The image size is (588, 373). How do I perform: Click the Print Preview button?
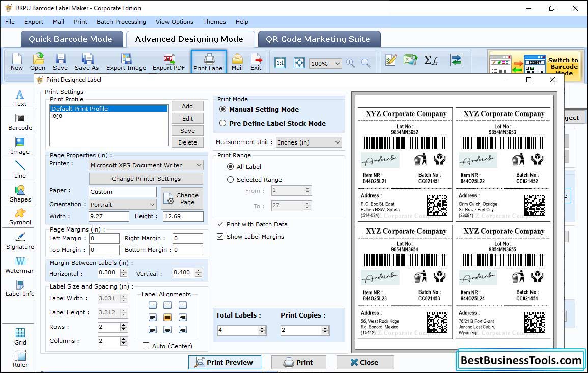point(225,362)
